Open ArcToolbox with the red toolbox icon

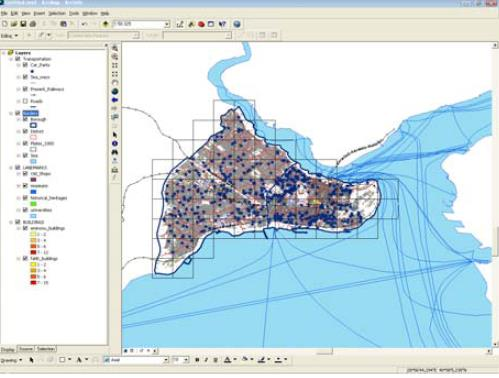pyautogui.click(x=201, y=24)
